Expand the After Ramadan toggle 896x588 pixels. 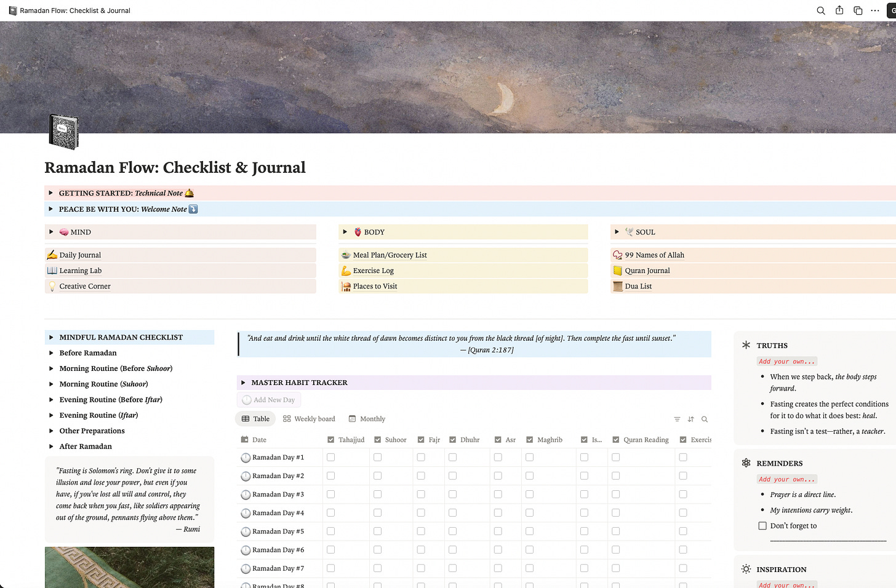[51, 447]
